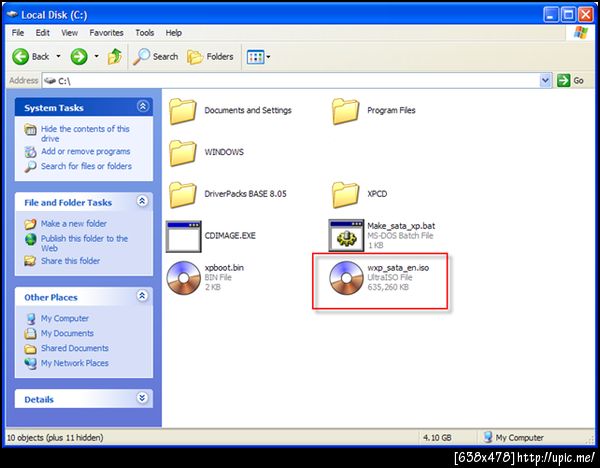Click the Local Disk title bar icon

pos(12,15)
